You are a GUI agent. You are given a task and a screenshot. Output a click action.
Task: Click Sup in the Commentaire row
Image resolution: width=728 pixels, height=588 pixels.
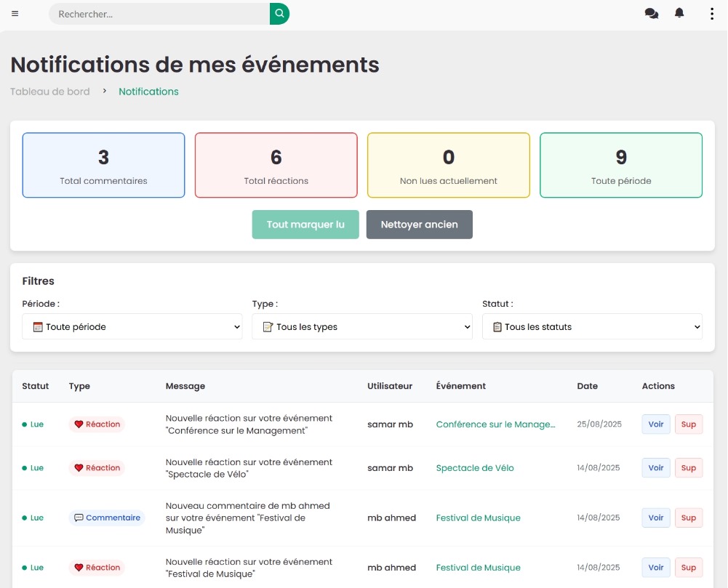689,517
